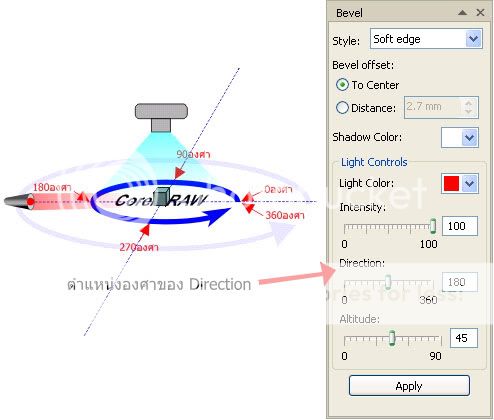
Task: Click the Direction value field showing 180
Action: click(x=460, y=282)
